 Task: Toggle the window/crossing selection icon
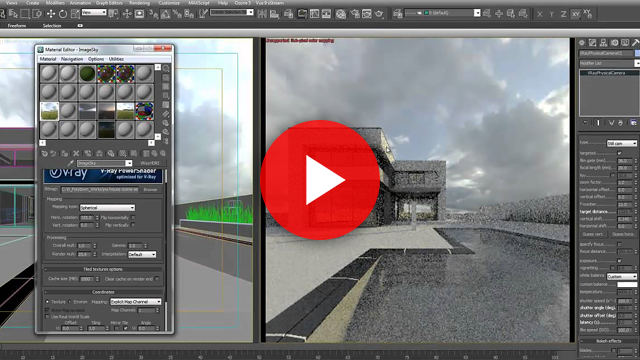37,14
